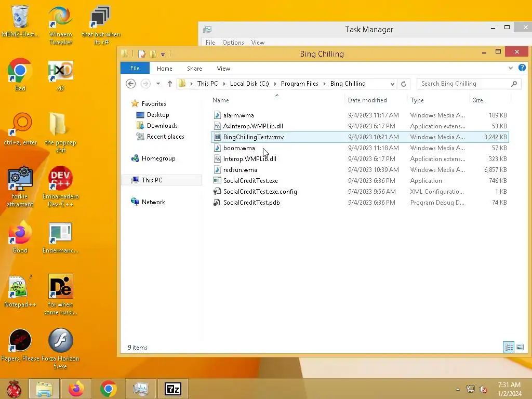Image resolution: width=532 pixels, height=399 pixels.
Task: Launch Chrome from the taskbar
Action: [108, 389]
